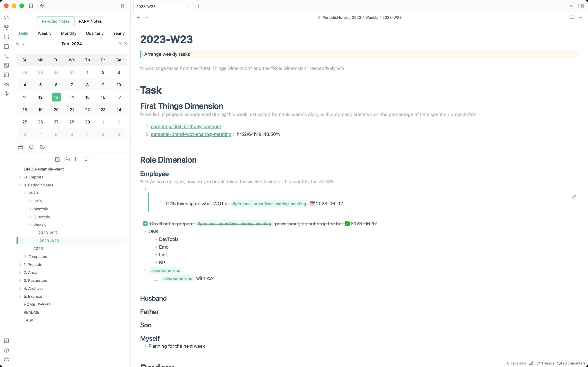This screenshot has width=588, height=367.
Task: Open the search panel icon
Action: tap(31, 147)
